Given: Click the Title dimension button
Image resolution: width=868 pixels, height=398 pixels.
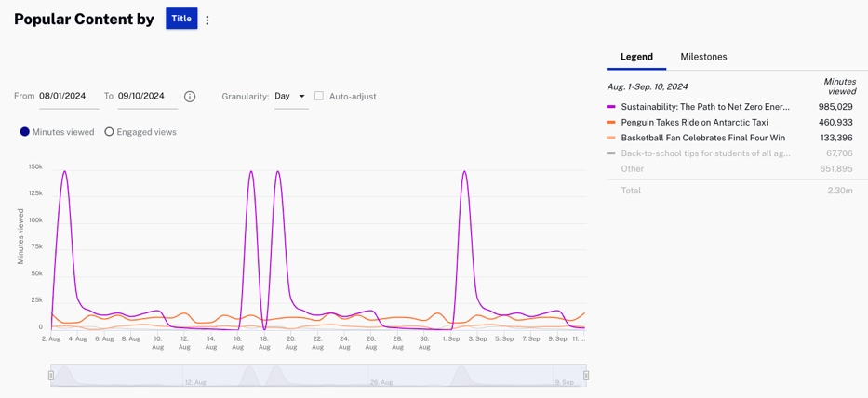Looking at the screenshot, I should coord(181,19).
